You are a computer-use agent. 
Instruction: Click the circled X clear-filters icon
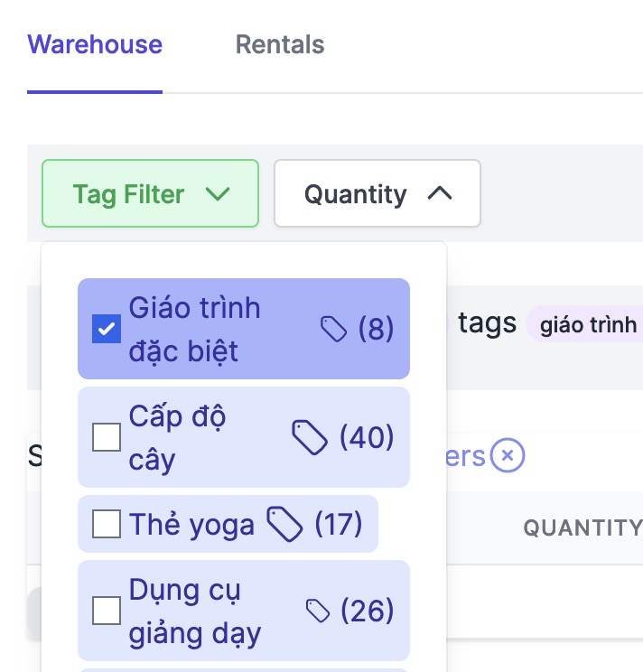508,456
